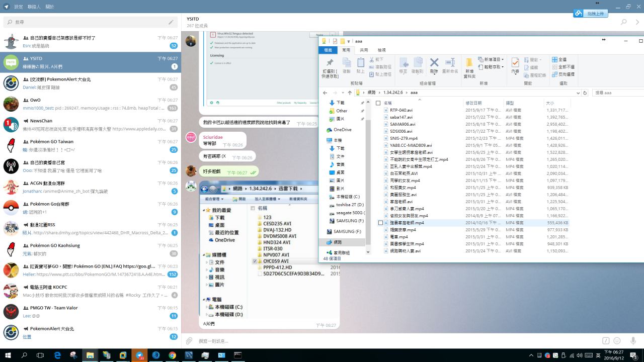Click the paperclip attach file icon
The width and height of the screenshot is (644, 362).
[x=189, y=341]
